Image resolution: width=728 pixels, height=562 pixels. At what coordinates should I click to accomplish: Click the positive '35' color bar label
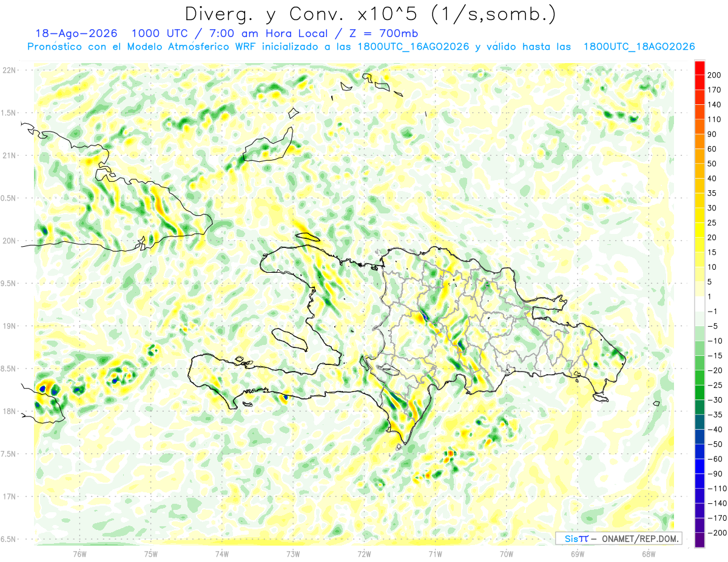click(712, 193)
